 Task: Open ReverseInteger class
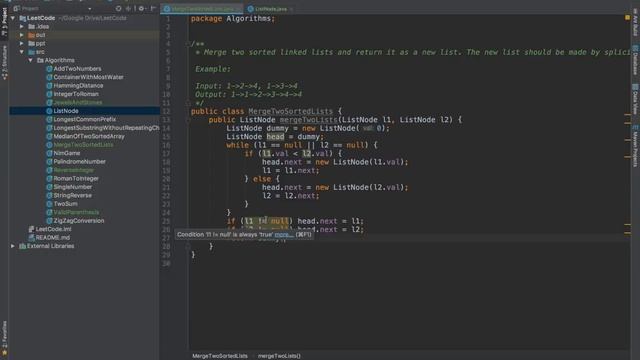coord(73,170)
